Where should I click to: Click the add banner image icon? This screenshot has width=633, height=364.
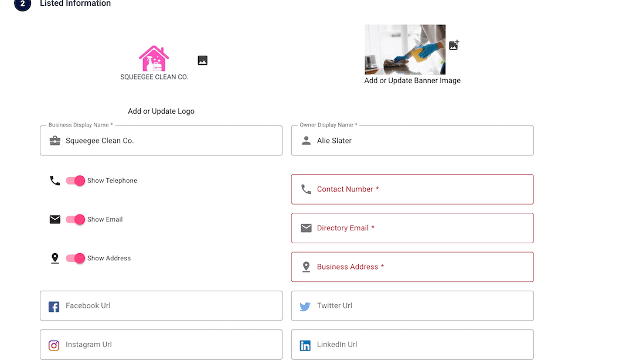454,45
